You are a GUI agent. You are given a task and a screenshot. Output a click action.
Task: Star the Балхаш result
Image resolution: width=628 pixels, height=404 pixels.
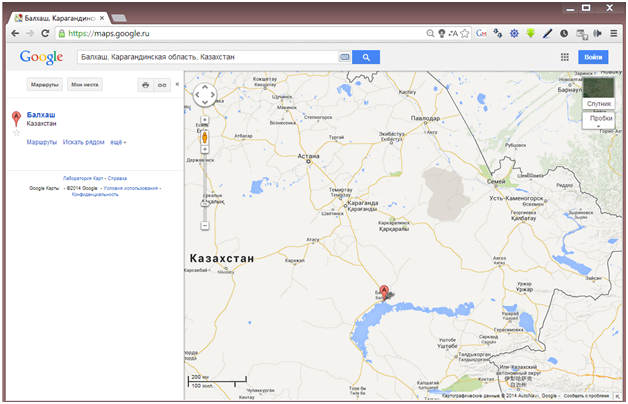(16, 133)
